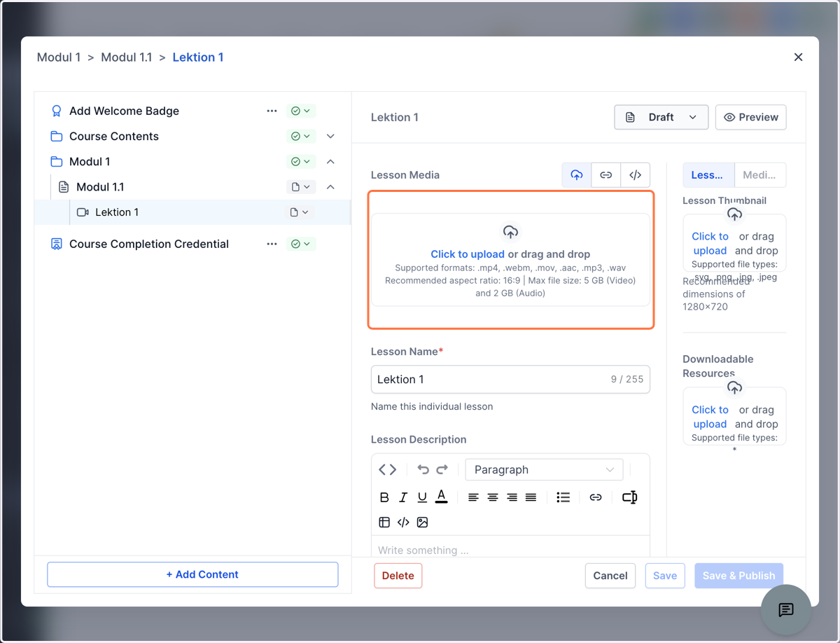This screenshot has height=643, width=840.
Task: Click the Add Content button
Action: tap(192, 574)
